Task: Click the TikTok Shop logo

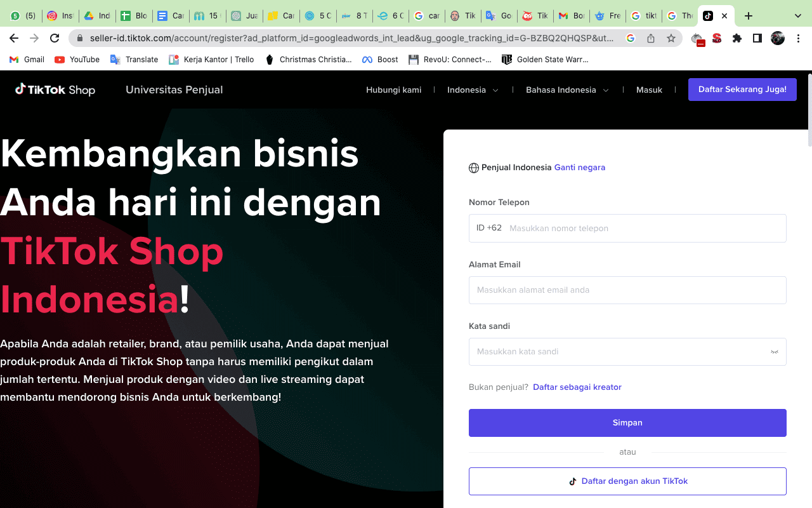Action: pyautogui.click(x=55, y=90)
